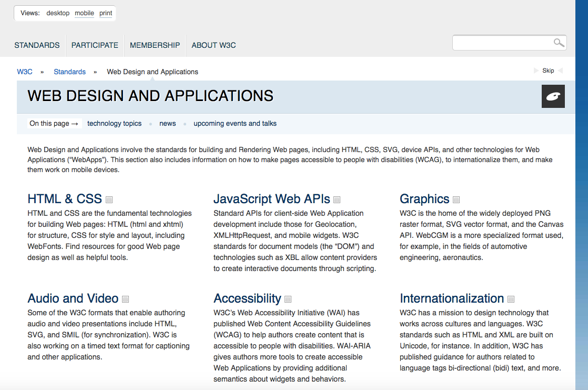588x390 pixels.
Task: Open the JavaScript Web APIs document icon
Action: point(337,199)
